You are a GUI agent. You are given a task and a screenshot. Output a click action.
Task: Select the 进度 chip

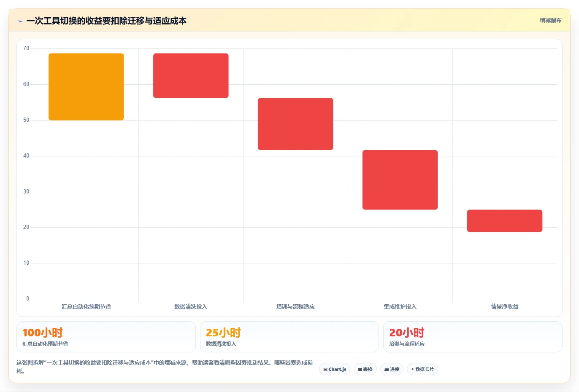392,369
